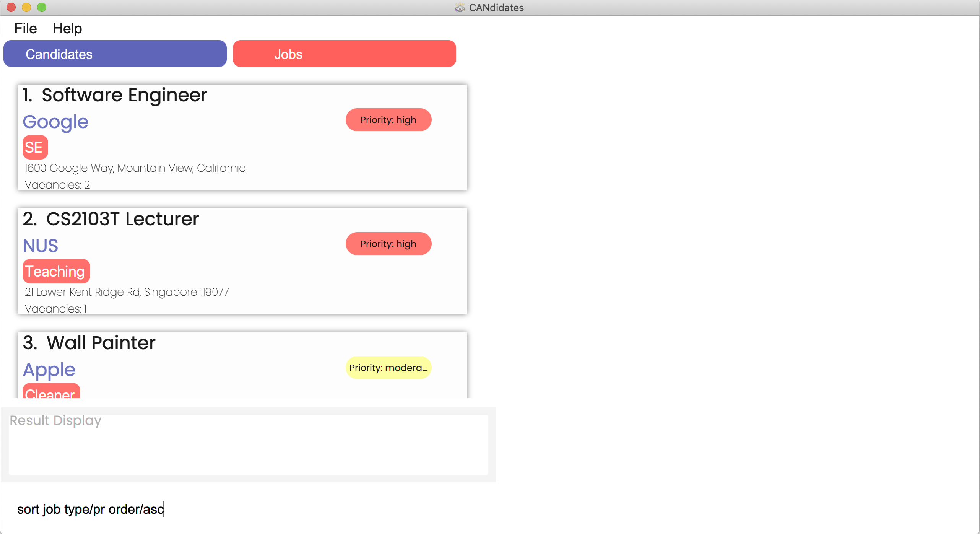This screenshot has width=980, height=534.
Task: Click the NUS company name
Action: [41, 246]
